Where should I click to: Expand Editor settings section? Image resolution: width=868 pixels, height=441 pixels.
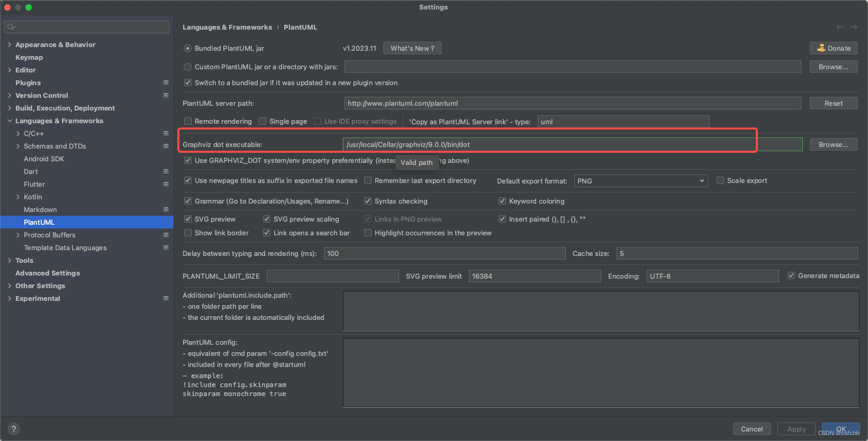click(10, 70)
